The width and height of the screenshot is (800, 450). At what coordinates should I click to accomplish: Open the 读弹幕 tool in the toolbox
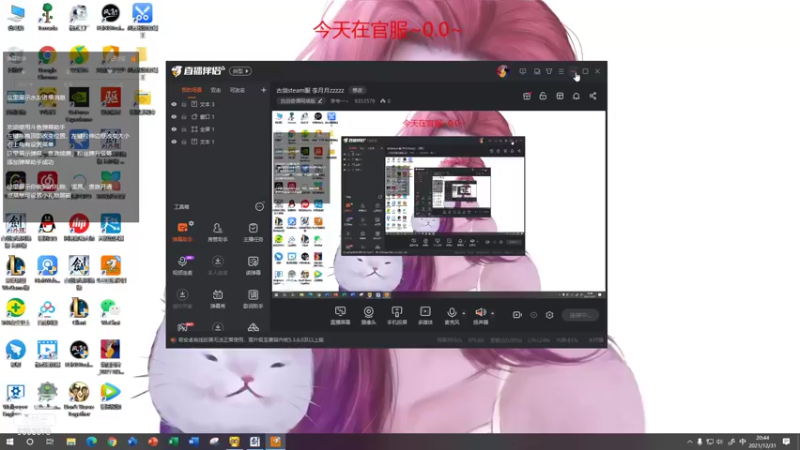pyautogui.click(x=253, y=265)
